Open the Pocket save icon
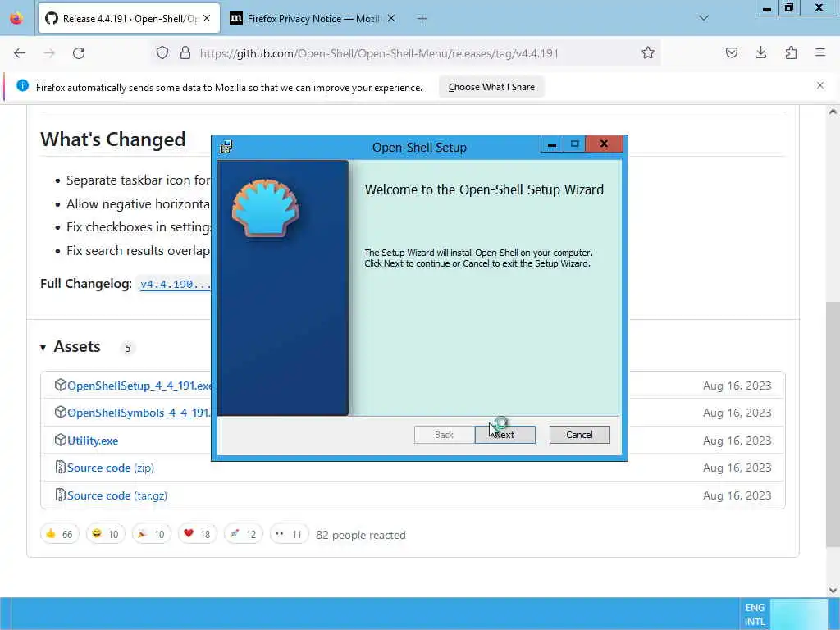 731,52
